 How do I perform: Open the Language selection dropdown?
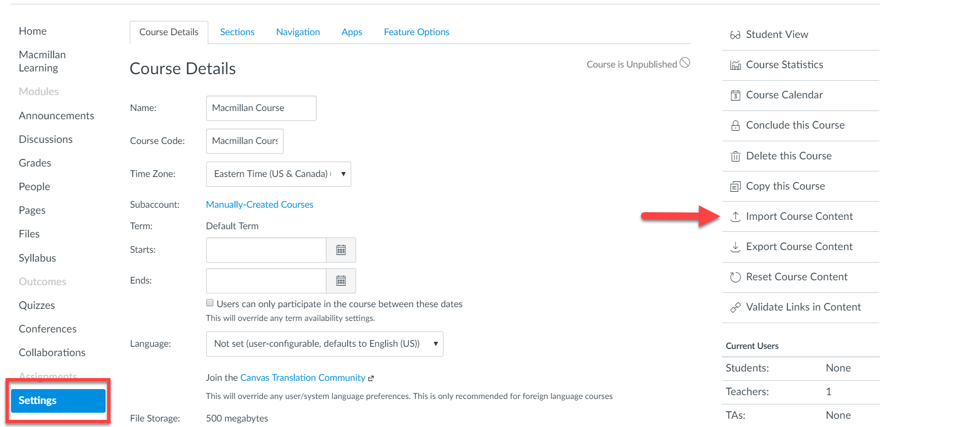pos(434,343)
